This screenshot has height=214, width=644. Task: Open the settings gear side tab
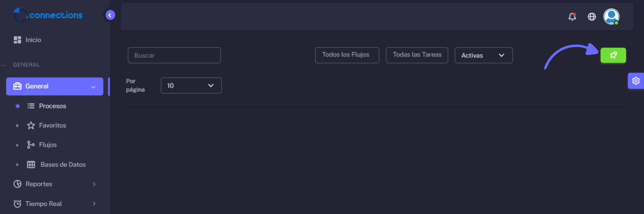coord(636,81)
